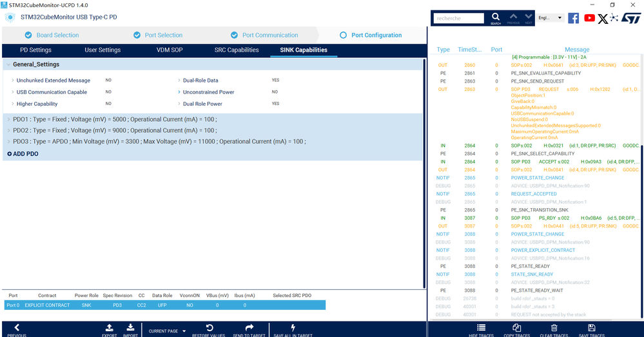Click PE_SNK_TRANSITION_SNK trace entry
644x337 pixels.
(x=540, y=210)
